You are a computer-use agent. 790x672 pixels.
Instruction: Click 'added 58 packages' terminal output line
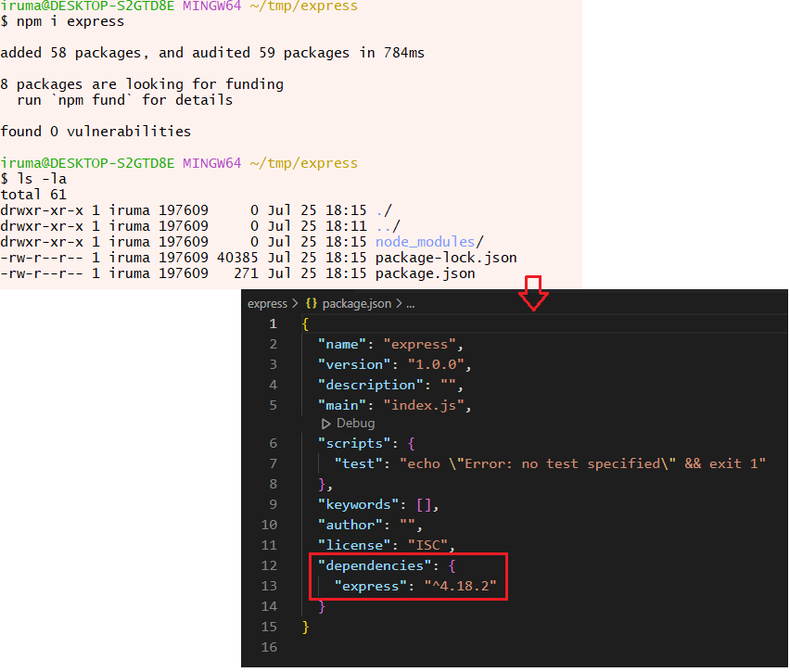click(212, 53)
